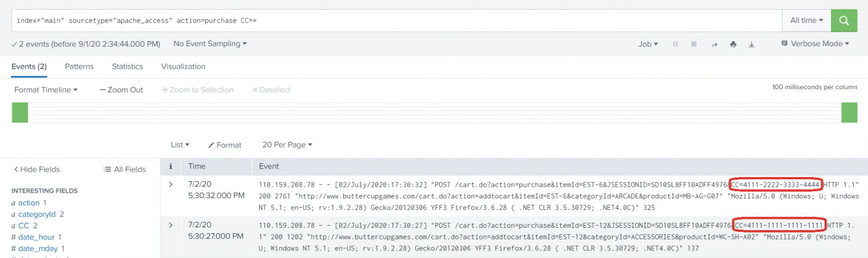Screen dimensions: 868x258
Task: Click the info column header icon
Action: (x=171, y=167)
